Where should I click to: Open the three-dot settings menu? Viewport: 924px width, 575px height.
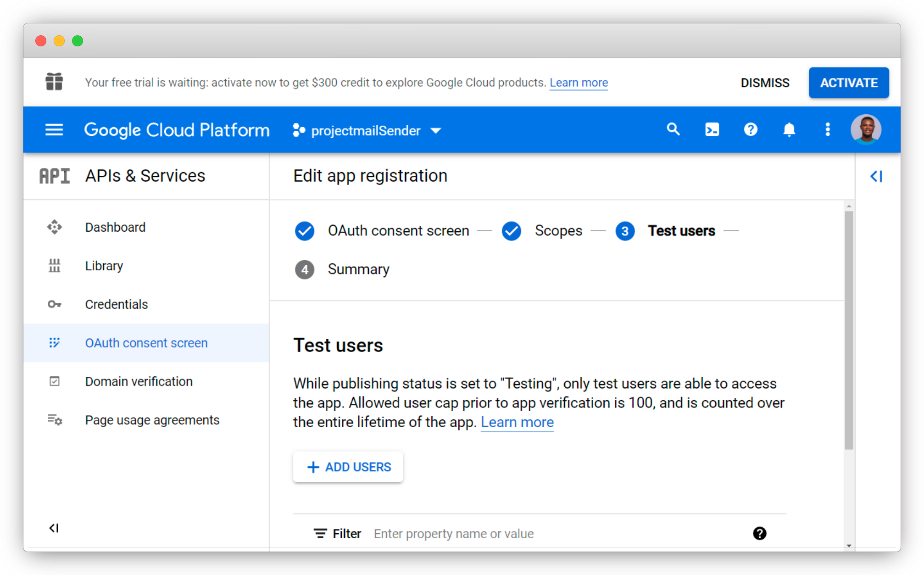tap(828, 129)
